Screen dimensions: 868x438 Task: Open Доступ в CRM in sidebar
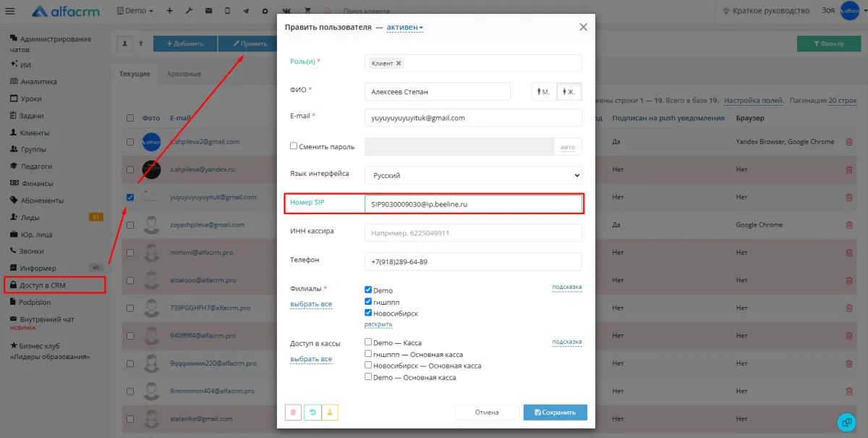pos(54,285)
